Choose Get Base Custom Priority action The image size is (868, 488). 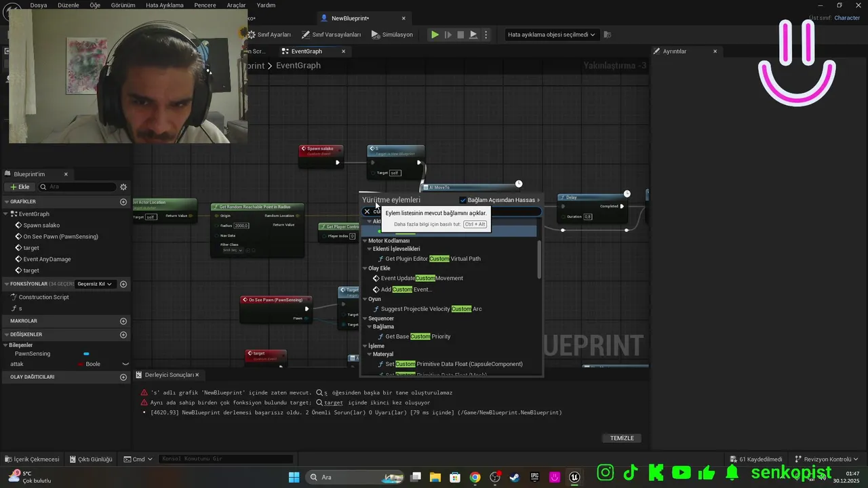tap(418, 336)
